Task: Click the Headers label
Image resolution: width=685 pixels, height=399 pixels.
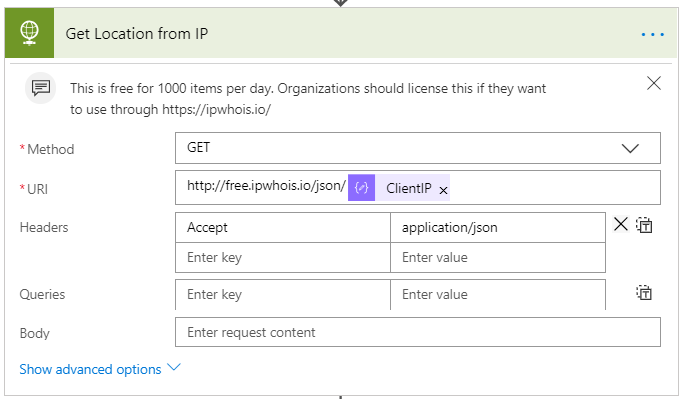Action: click(44, 227)
